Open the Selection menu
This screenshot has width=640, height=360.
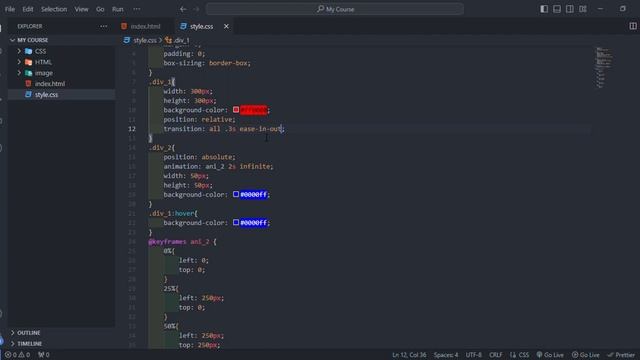(x=54, y=9)
